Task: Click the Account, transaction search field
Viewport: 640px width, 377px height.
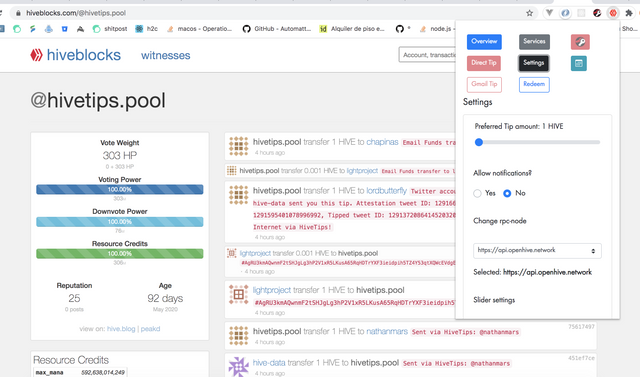Action: point(427,55)
